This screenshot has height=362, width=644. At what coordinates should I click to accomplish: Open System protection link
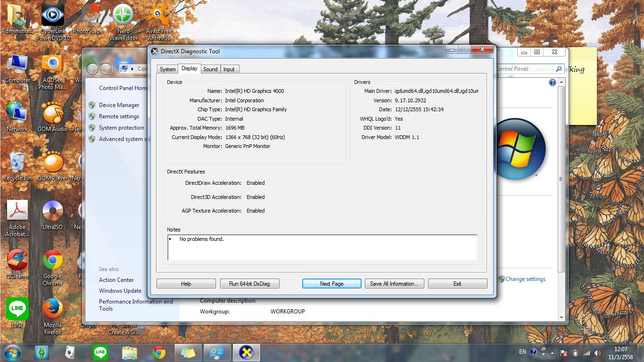click(x=122, y=128)
